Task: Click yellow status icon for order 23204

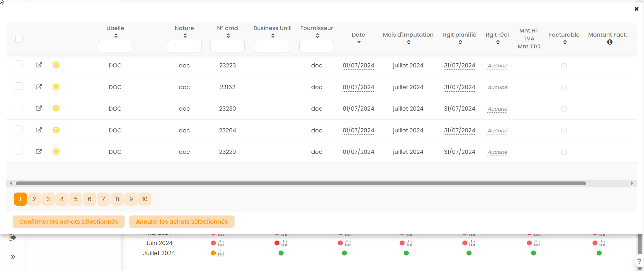Action: 56,130
